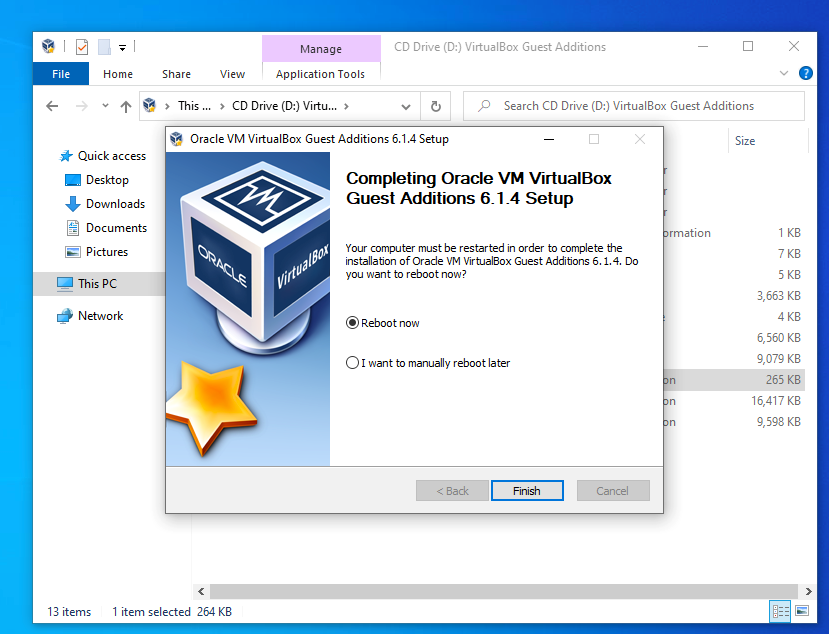The width and height of the screenshot is (829, 634).
Task: Click the This PC monitor icon
Action: [x=65, y=284]
